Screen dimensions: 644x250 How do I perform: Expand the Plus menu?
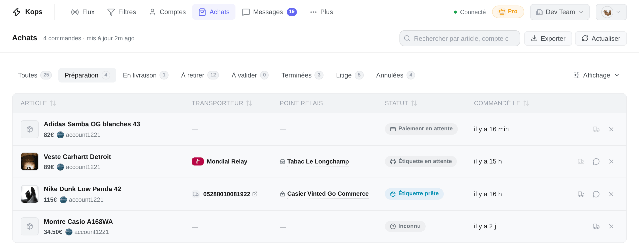click(x=321, y=12)
